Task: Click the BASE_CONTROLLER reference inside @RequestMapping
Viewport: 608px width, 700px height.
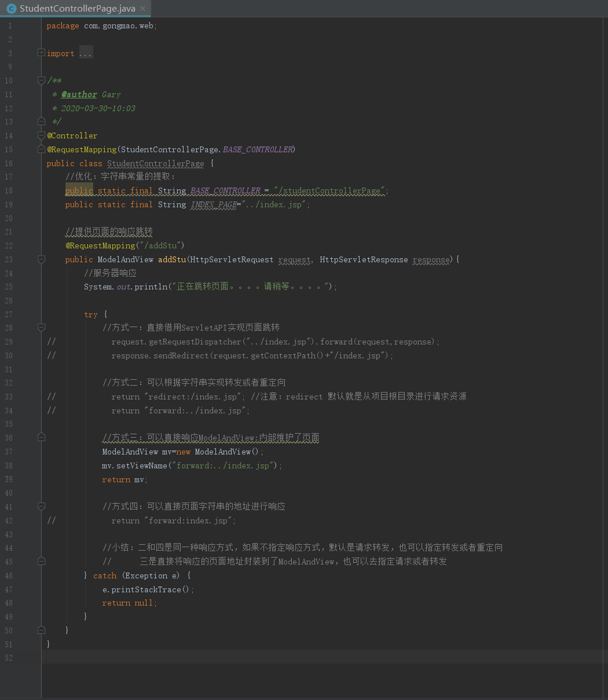Action: (x=258, y=149)
